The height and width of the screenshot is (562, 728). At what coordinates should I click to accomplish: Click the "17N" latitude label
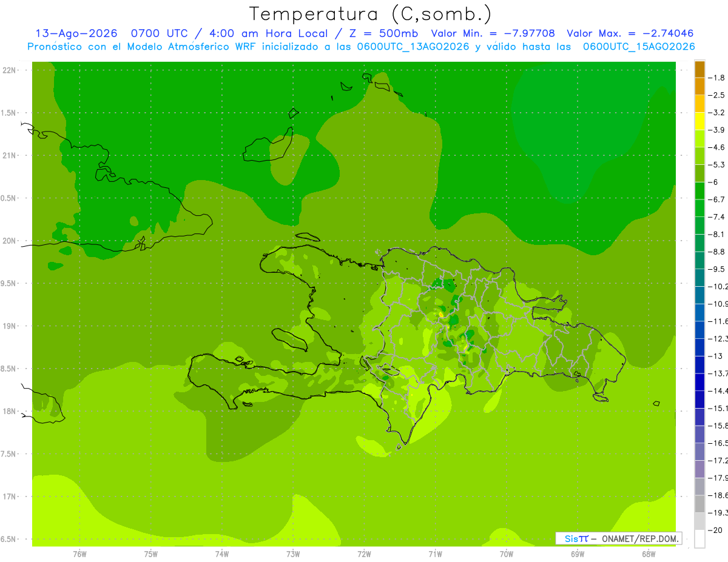point(8,497)
